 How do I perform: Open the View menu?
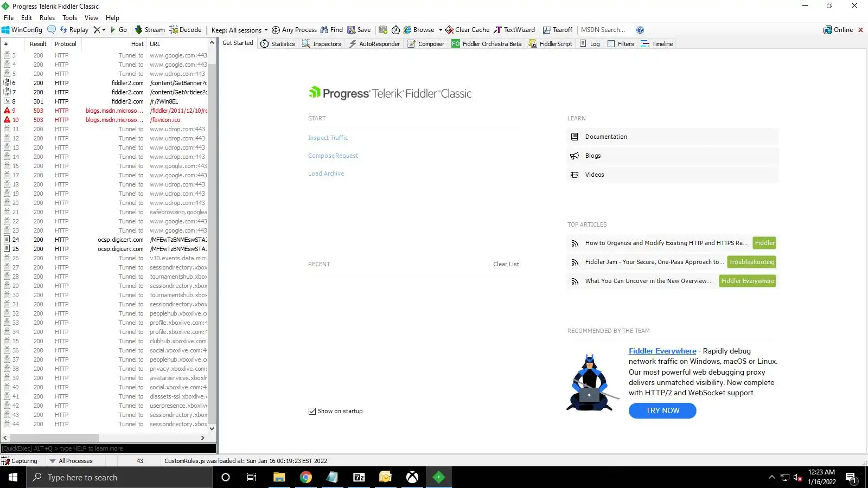pos(92,18)
